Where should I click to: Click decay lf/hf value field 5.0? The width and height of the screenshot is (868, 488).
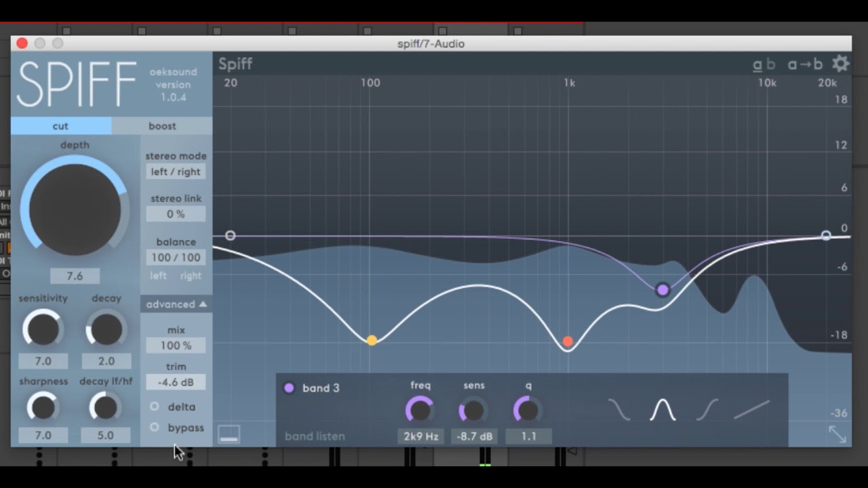pyautogui.click(x=106, y=435)
